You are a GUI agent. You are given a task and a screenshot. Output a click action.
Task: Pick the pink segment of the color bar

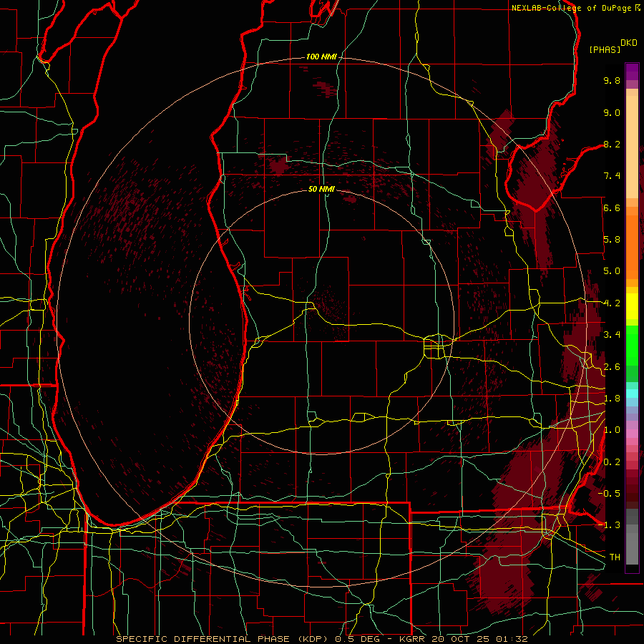(632, 434)
